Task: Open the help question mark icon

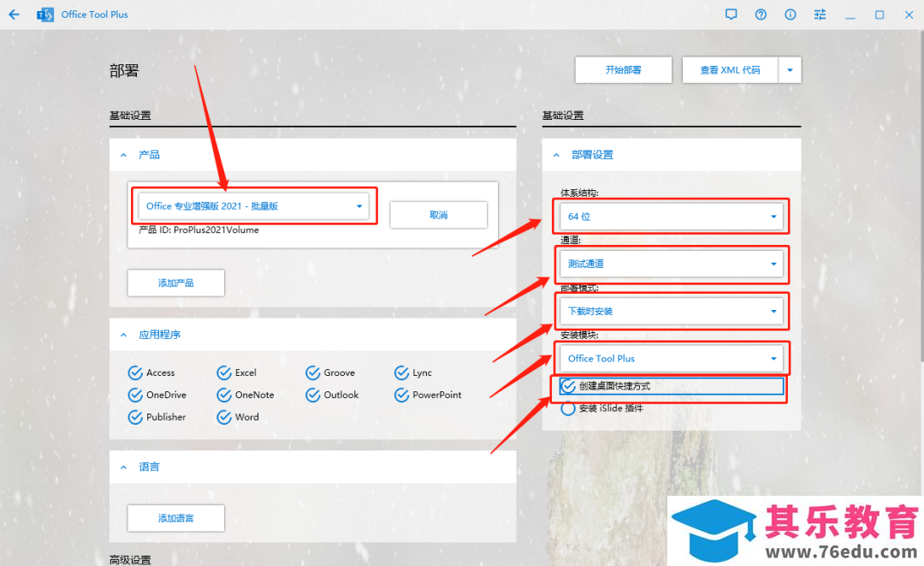Action: (761, 15)
